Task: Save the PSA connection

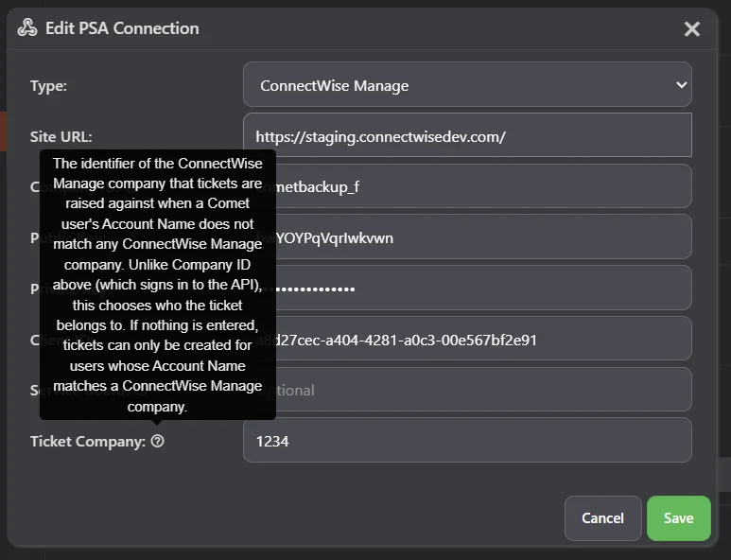Action: point(679,518)
